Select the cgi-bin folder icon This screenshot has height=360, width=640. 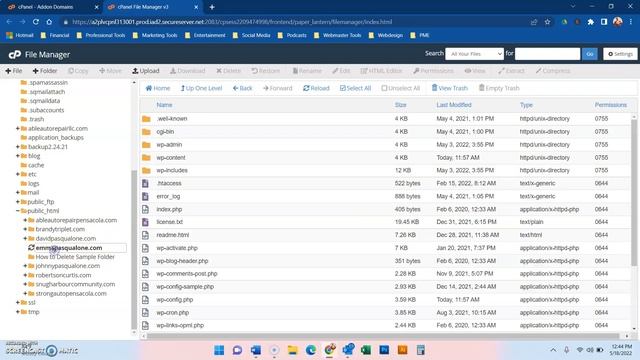(x=146, y=132)
